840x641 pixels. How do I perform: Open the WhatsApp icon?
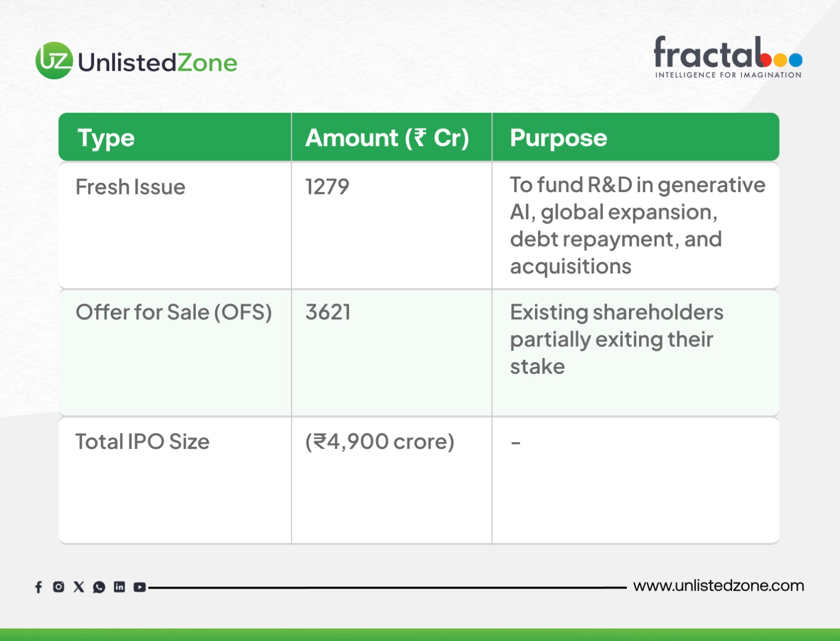coord(99,587)
